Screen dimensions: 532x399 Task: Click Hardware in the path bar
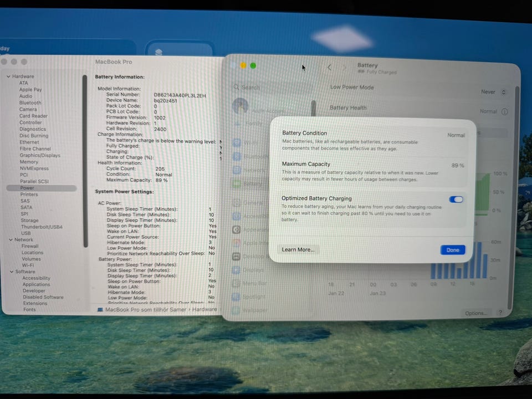(x=204, y=309)
